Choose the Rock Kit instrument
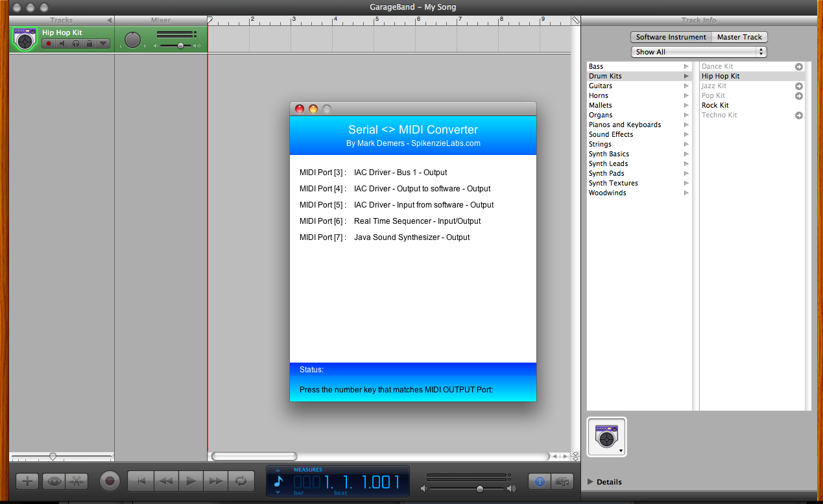This screenshot has width=823, height=504. pos(752,105)
